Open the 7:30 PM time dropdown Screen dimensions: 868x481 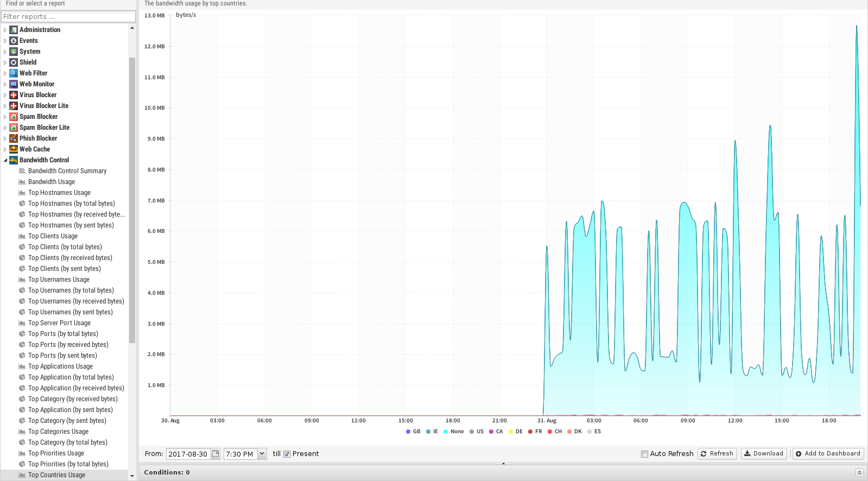tap(262, 454)
